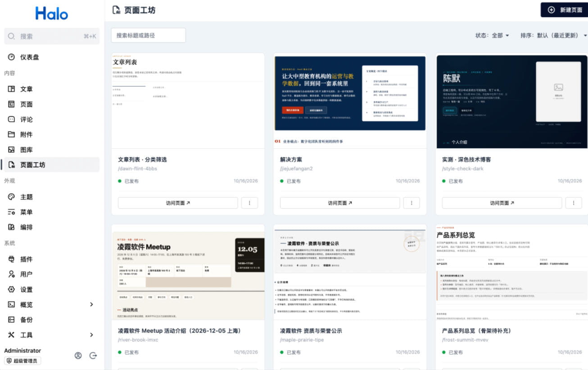Go to 设置 in the sidebar
Screen dimensions: 588x370
click(52, 289)
